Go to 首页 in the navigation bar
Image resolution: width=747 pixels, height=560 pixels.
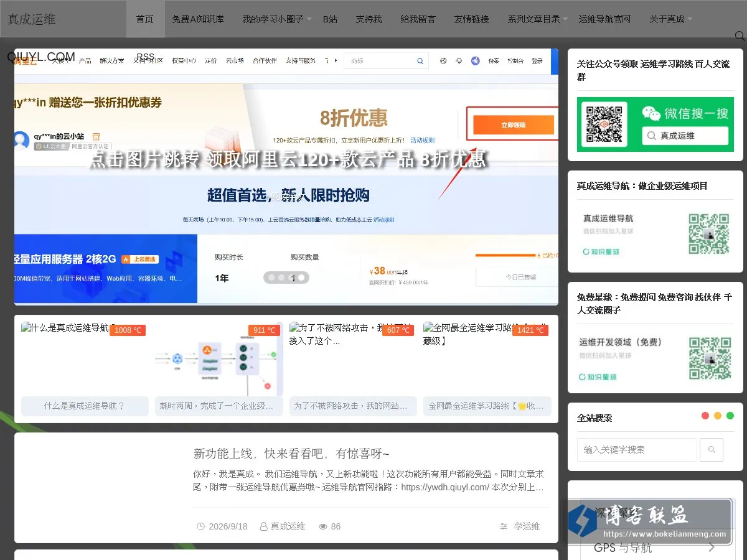pos(144,19)
